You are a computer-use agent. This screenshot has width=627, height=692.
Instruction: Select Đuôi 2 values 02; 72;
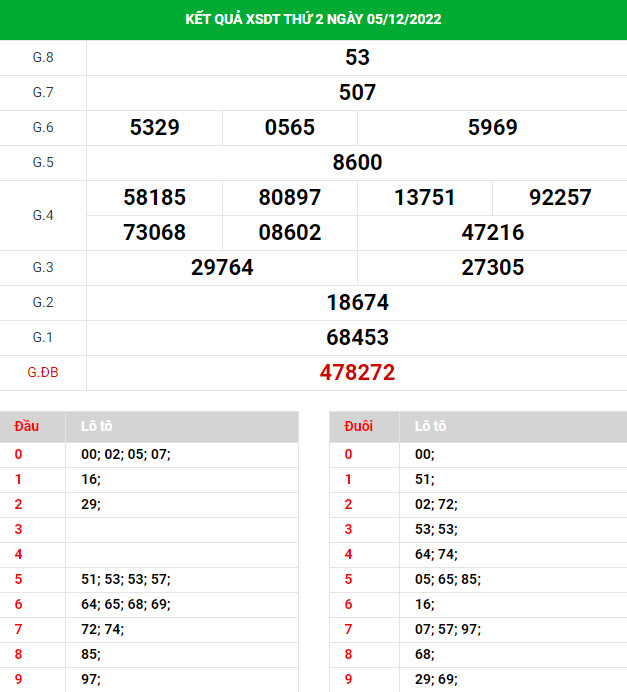pos(436,504)
